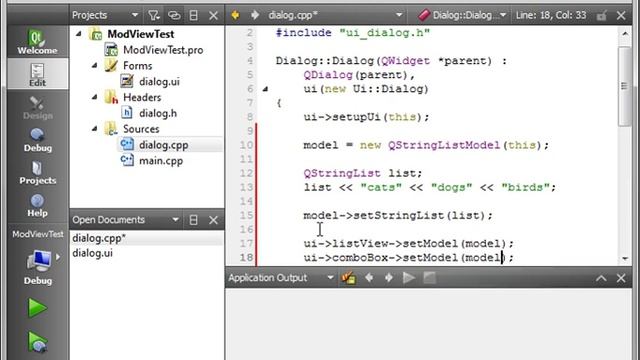The image size is (640, 360).
Task: Select dialog.ui in the Forms folder
Action: pyautogui.click(x=159, y=82)
